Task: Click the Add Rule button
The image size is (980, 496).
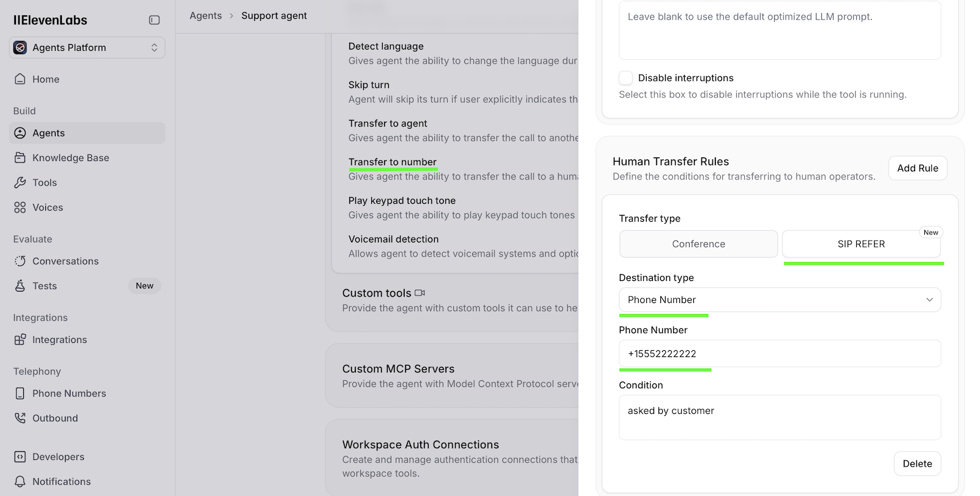Action: (x=917, y=168)
